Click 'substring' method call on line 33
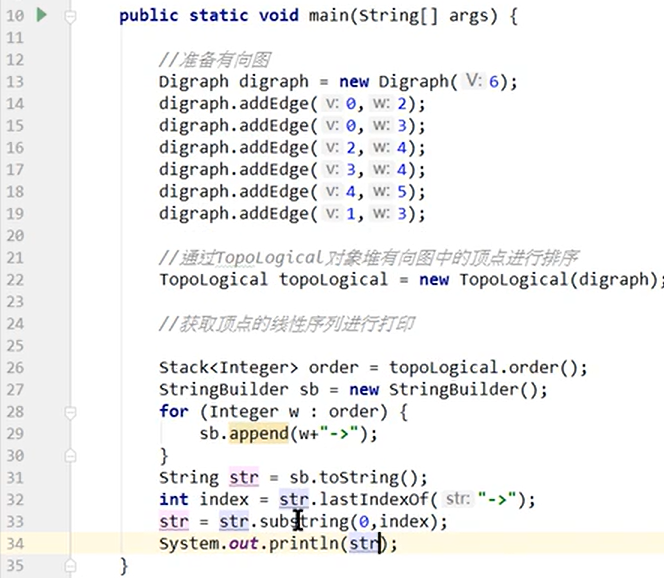Image resolution: width=664 pixels, height=578 pixels. click(x=304, y=522)
